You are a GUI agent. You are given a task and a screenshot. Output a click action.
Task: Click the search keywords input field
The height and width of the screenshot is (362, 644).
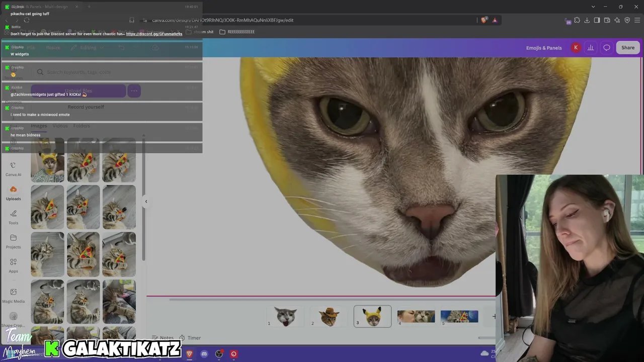[86, 72]
